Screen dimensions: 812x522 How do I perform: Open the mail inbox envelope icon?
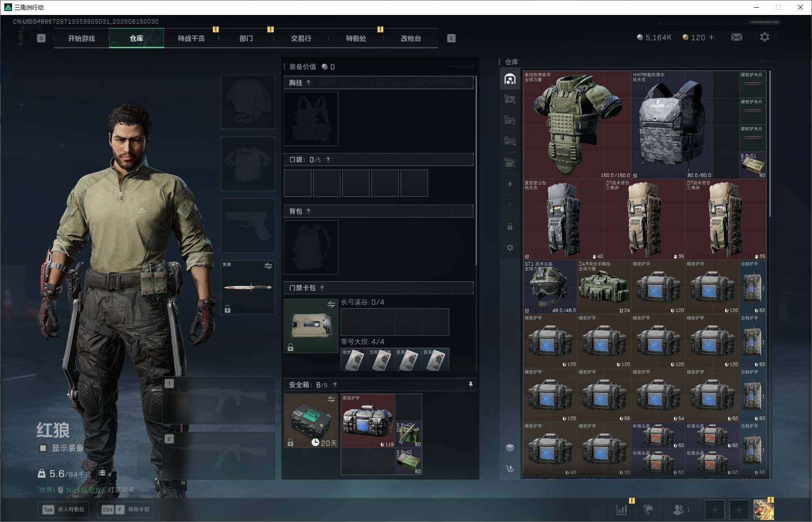[737, 37]
